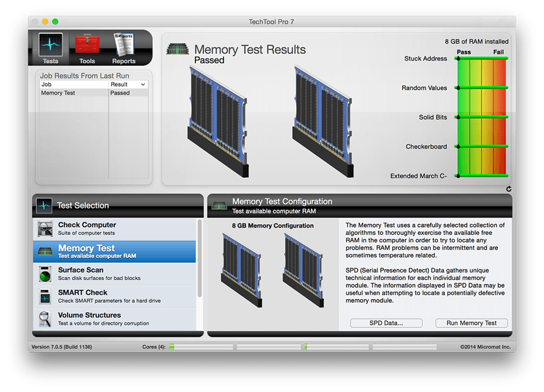Click the Job column header
Screen dimensions: 544x392
tap(74, 85)
